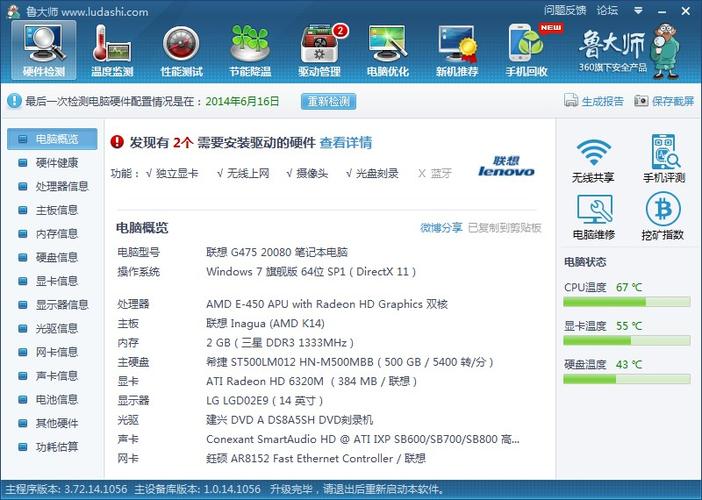Click the ST500LM012 hard disk text

pos(349,362)
